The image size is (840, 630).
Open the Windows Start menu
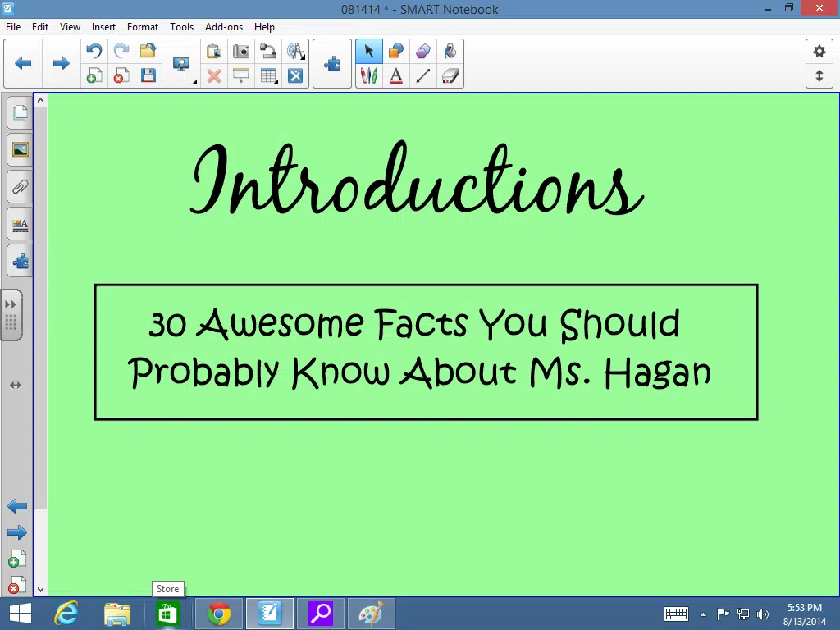pyautogui.click(x=21, y=614)
